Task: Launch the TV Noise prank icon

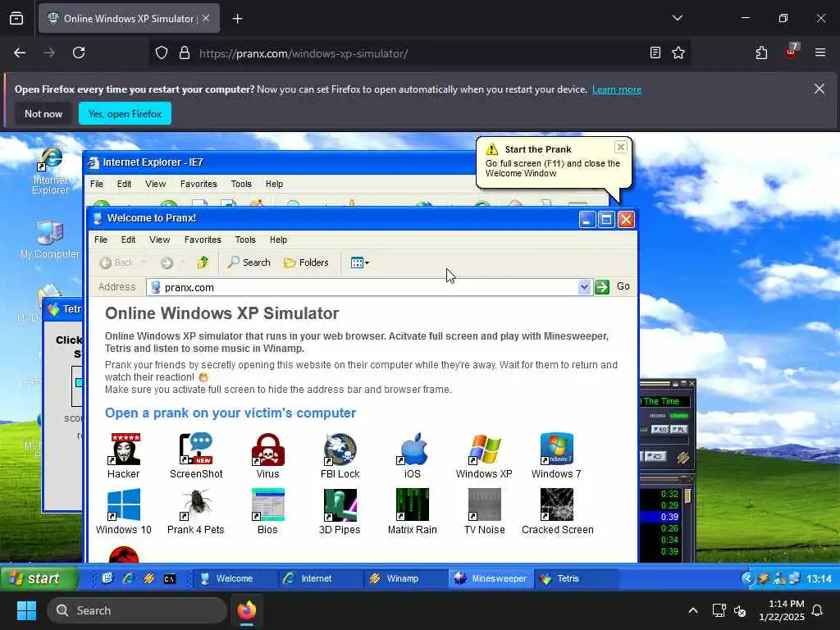Action: pyautogui.click(x=484, y=511)
